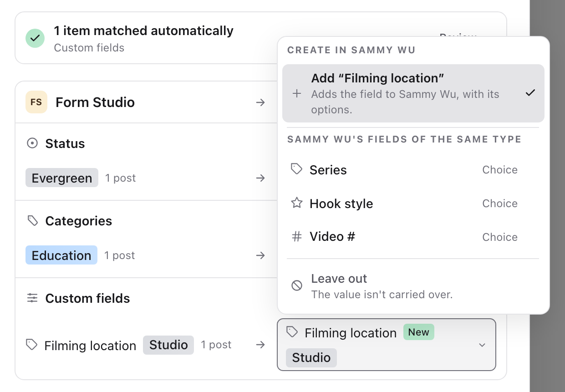
Task: Click the Form Studio name
Action: [95, 102]
